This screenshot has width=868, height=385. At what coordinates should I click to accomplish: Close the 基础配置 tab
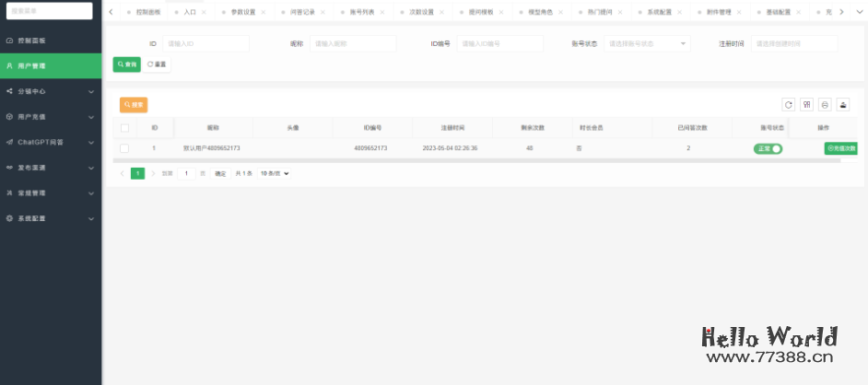click(x=798, y=12)
